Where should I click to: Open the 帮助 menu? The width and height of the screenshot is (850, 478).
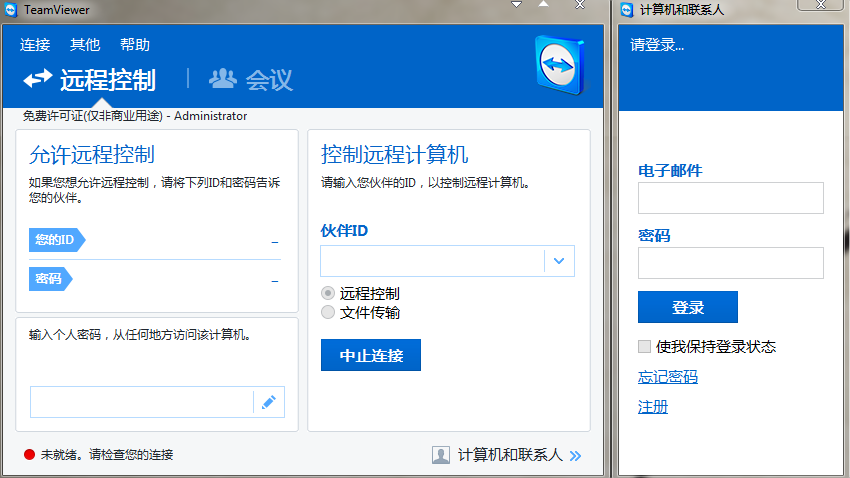pyautogui.click(x=135, y=44)
